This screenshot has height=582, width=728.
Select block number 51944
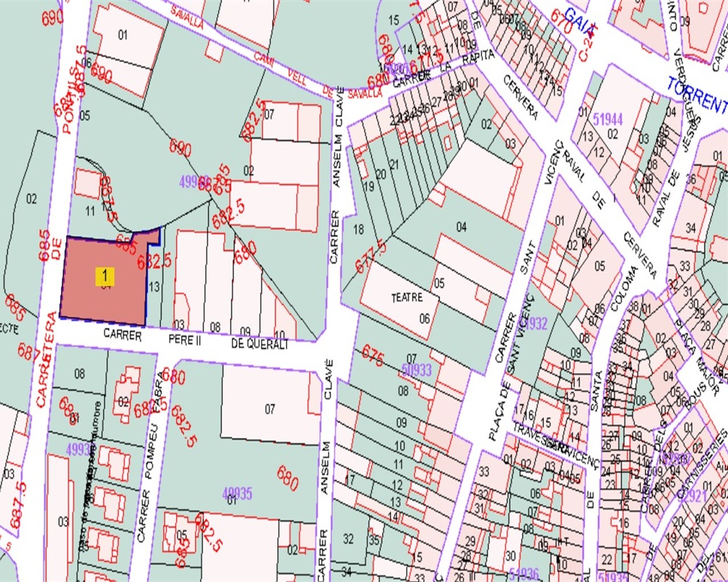pyautogui.click(x=609, y=119)
